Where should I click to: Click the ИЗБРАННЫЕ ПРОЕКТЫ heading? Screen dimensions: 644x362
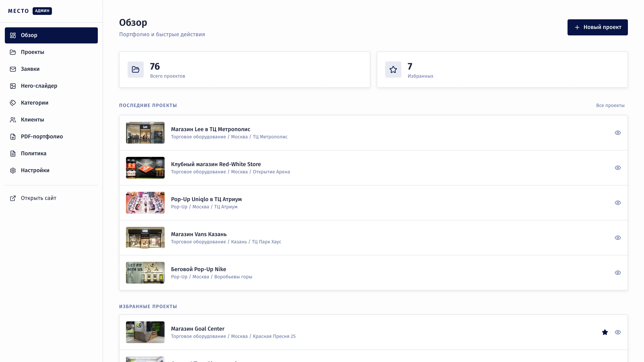click(x=148, y=306)
